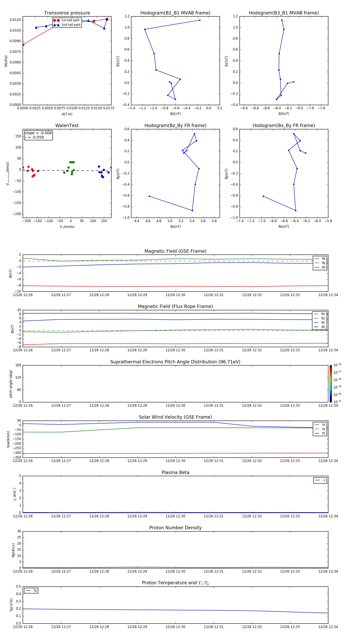Click the blue Bz entry in the GSE magnetic field legend

point(320,267)
